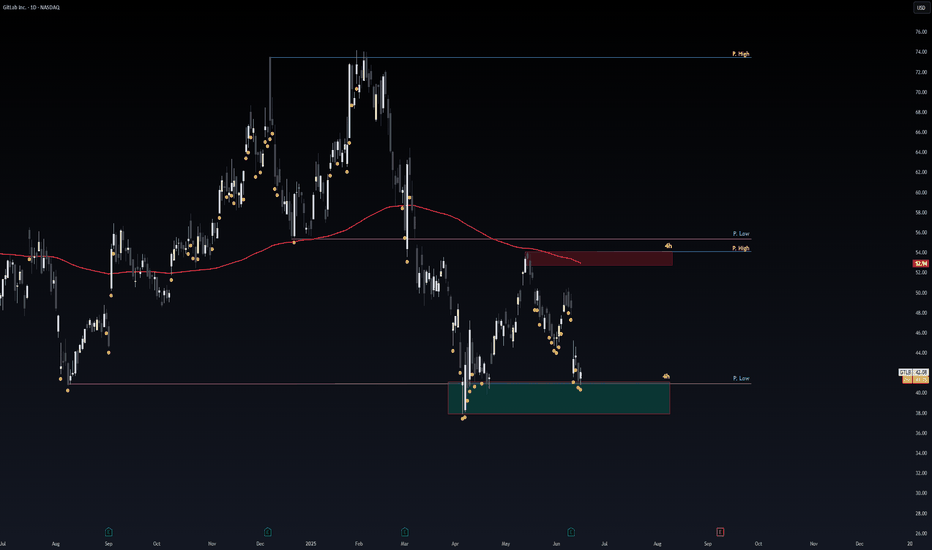Select the green demand zone rectangle

pos(559,398)
